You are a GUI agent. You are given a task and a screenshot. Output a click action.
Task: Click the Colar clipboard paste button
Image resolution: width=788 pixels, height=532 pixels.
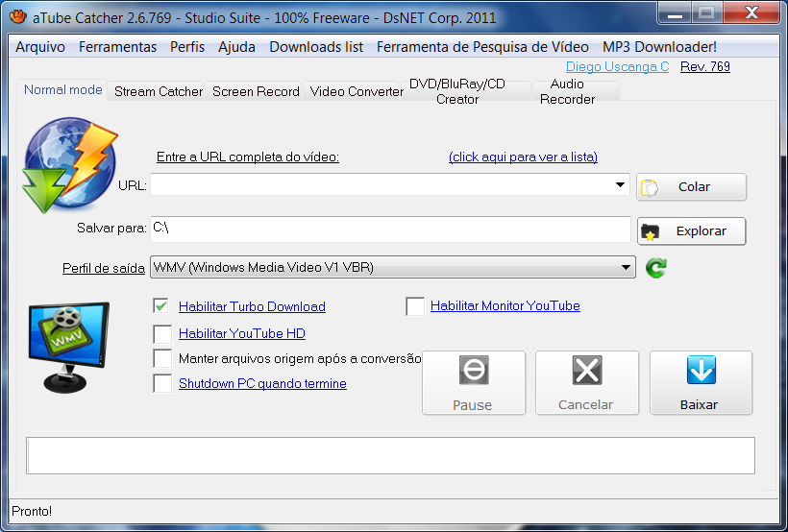691,187
